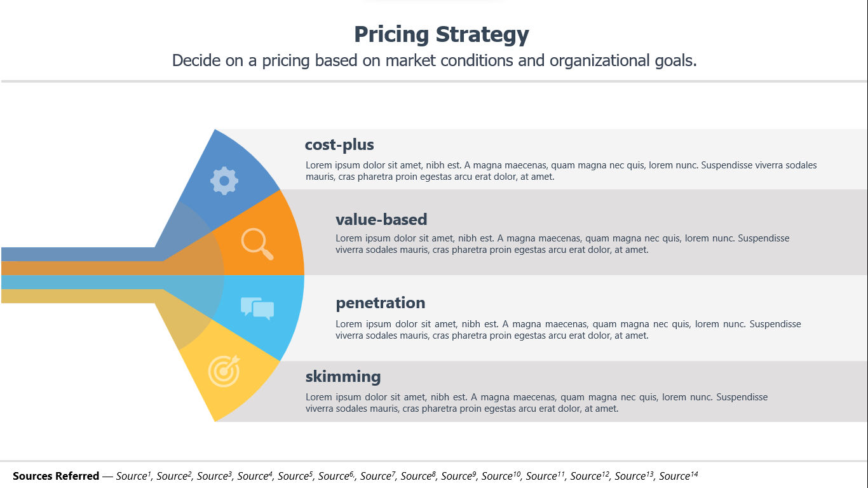
Task: Click the value-based heading
Action: point(381,220)
